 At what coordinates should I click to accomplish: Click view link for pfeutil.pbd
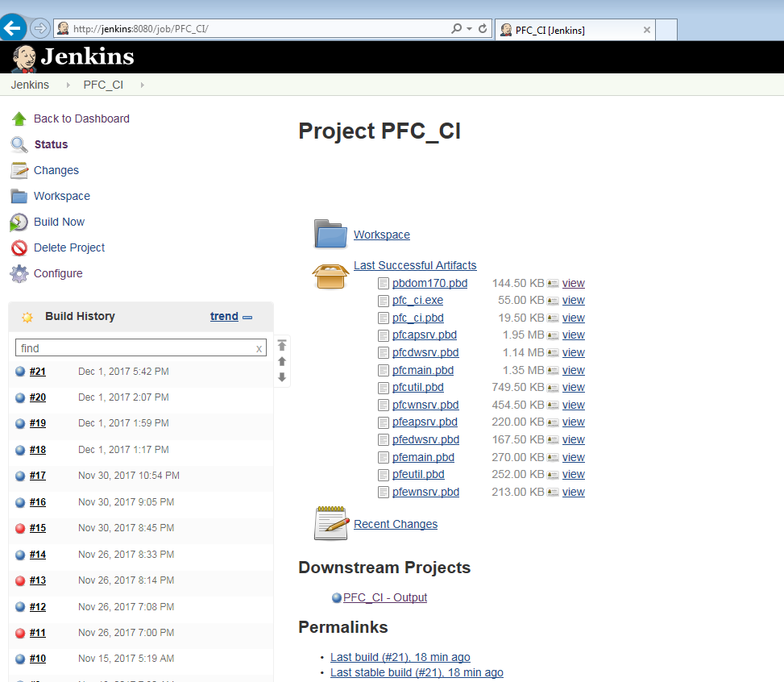tap(574, 474)
